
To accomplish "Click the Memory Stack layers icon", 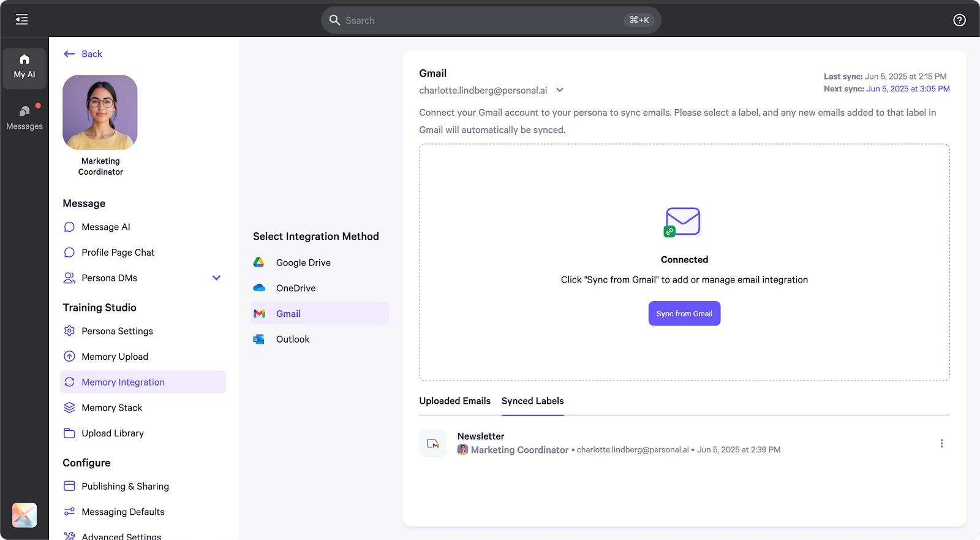I will point(69,408).
